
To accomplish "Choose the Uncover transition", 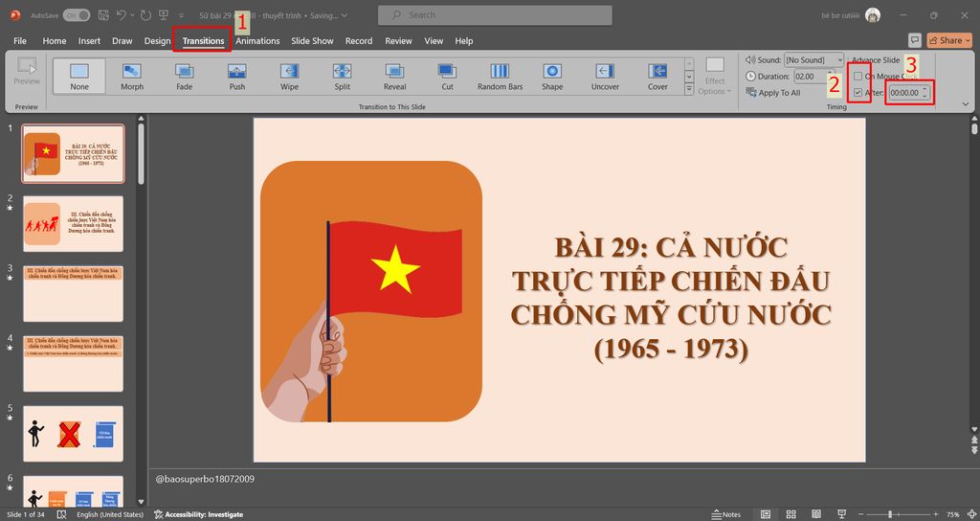I will 605,77.
